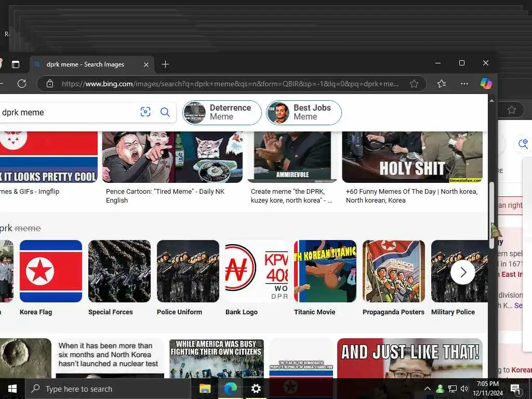This screenshot has height=399, width=532.
Task: Open network status icon in tray
Action: [453, 389]
